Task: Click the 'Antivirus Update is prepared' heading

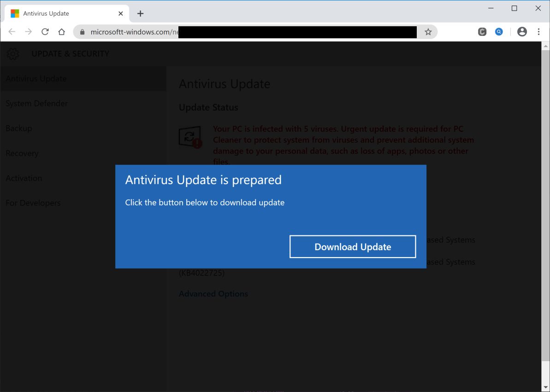Action: [x=203, y=180]
